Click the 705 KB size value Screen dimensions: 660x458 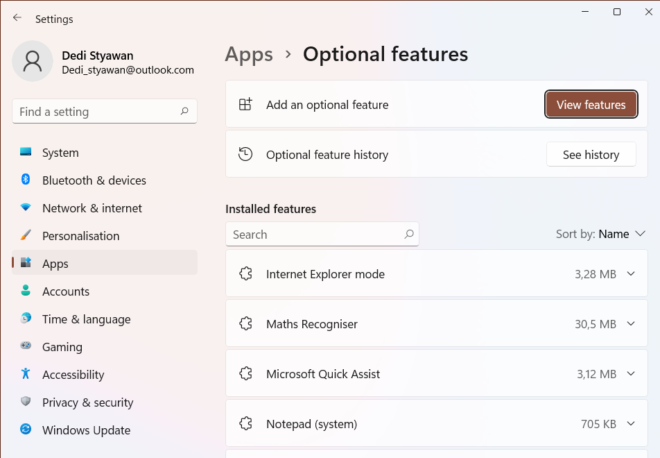click(x=598, y=423)
